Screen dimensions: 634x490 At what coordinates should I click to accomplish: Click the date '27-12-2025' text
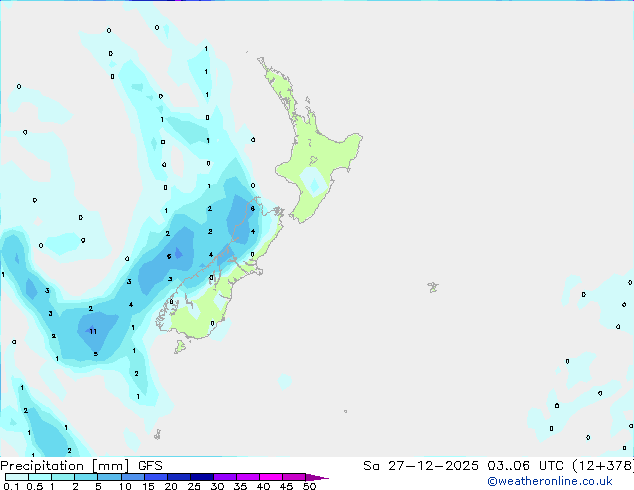click(x=433, y=466)
